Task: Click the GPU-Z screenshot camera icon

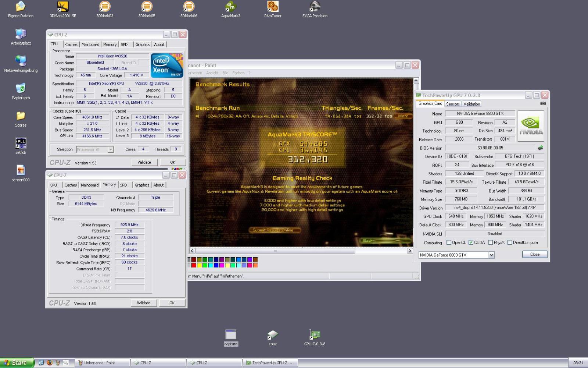Action: (x=543, y=103)
